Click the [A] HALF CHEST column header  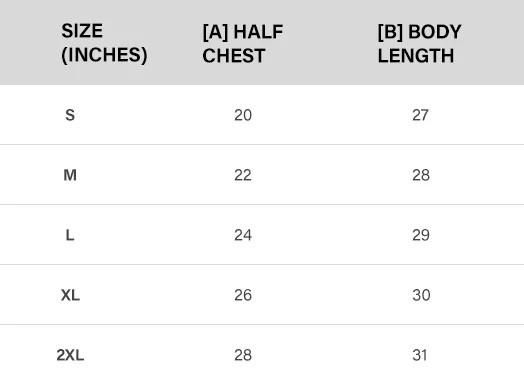[243, 43]
